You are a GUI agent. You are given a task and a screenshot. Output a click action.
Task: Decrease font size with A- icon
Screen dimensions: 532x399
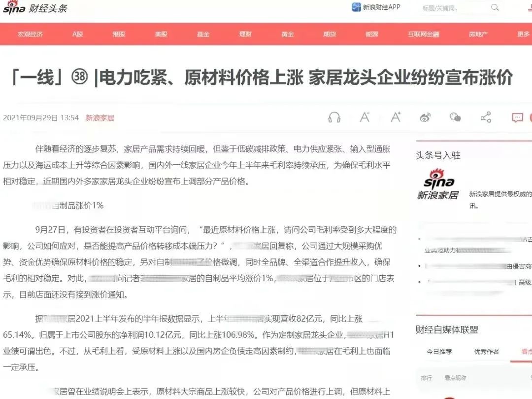pyautogui.click(x=365, y=117)
